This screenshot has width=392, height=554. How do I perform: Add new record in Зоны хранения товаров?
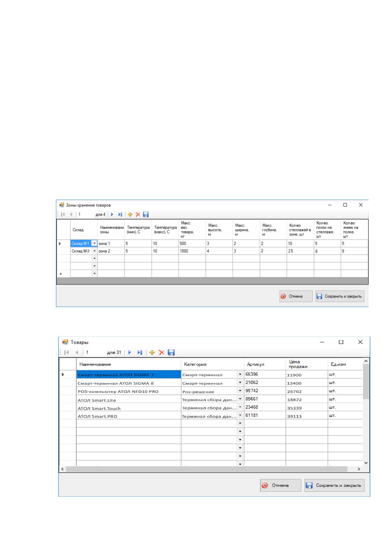click(130, 214)
